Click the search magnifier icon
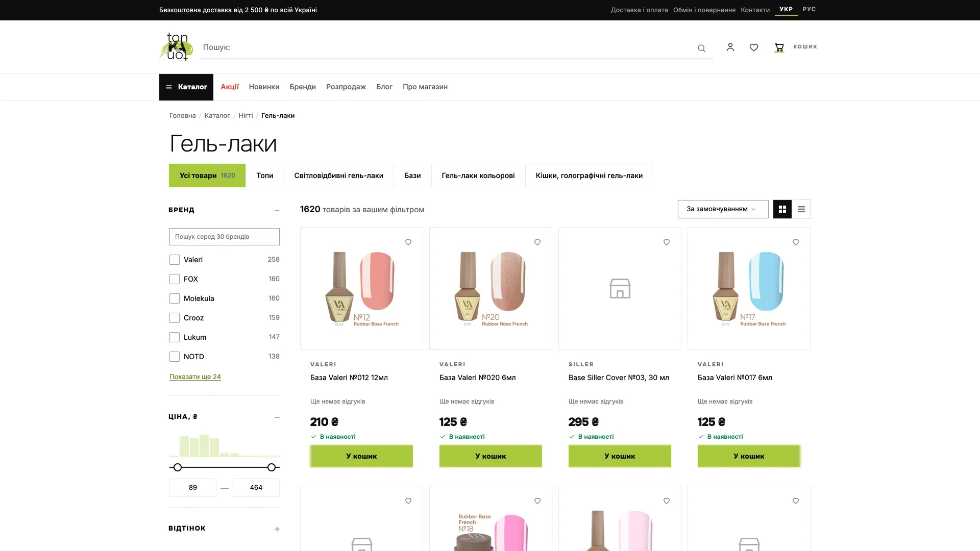This screenshot has width=980, height=551. (701, 48)
